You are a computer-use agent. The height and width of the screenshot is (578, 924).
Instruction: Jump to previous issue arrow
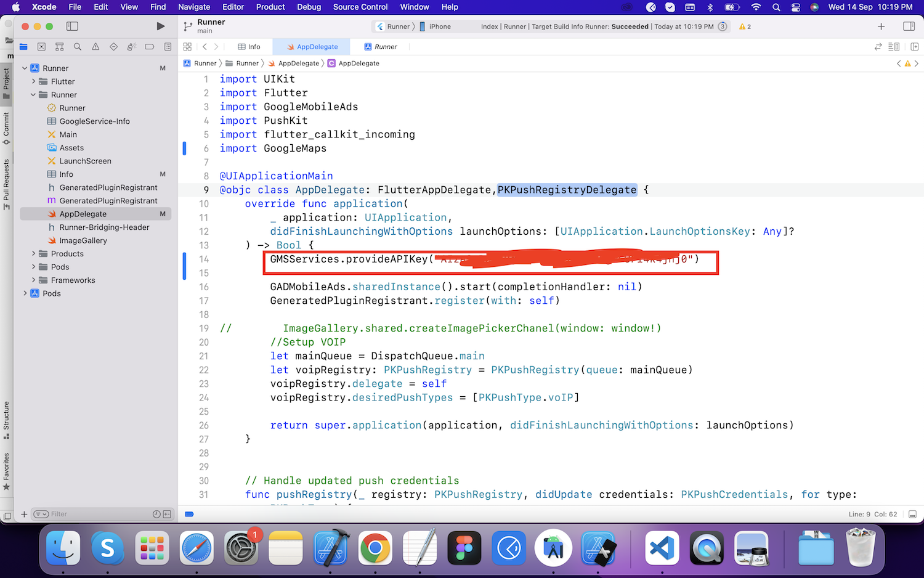point(899,63)
